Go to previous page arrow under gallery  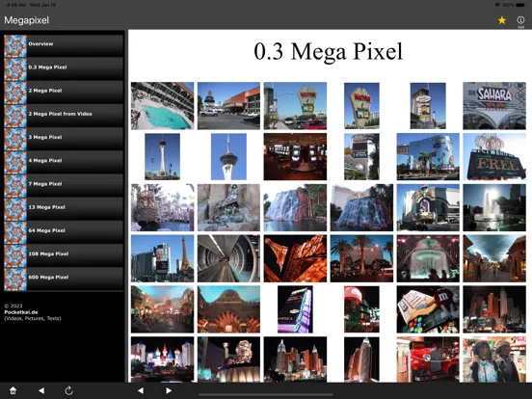pyautogui.click(x=141, y=390)
